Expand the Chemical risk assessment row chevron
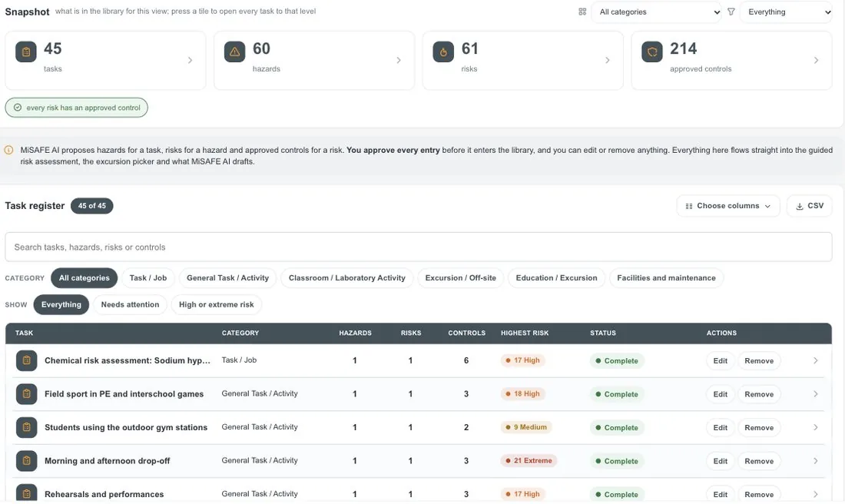 (815, 360)
